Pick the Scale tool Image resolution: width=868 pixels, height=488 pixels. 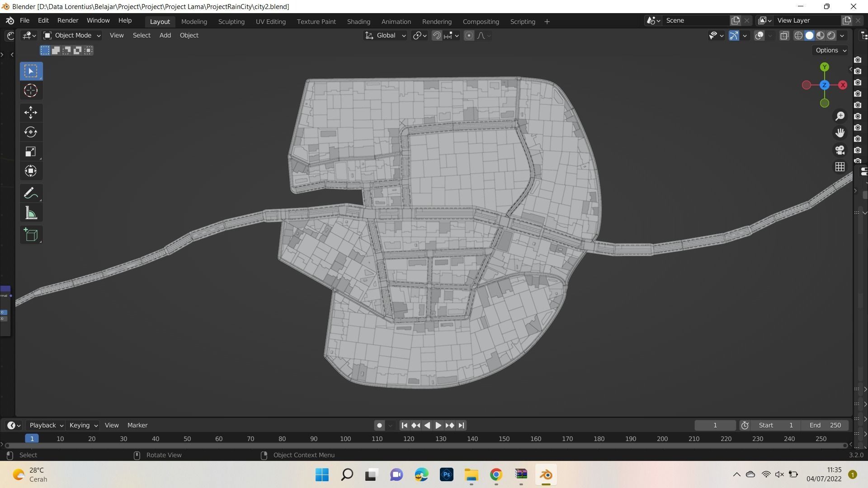[31, 151]
